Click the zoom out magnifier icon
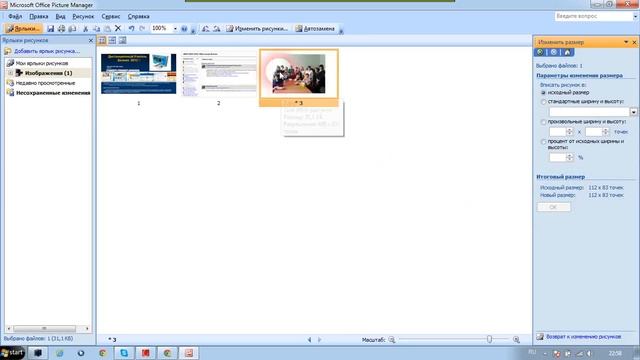 coord(392,340)
